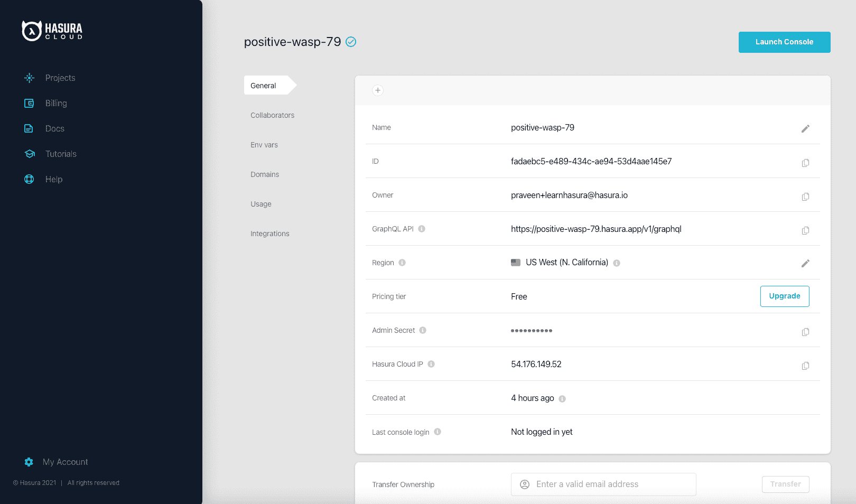Screen dimensions: 856x504
Task: Click info icon beside Region label
Action: pyautogui.click(x=402, y=263)
